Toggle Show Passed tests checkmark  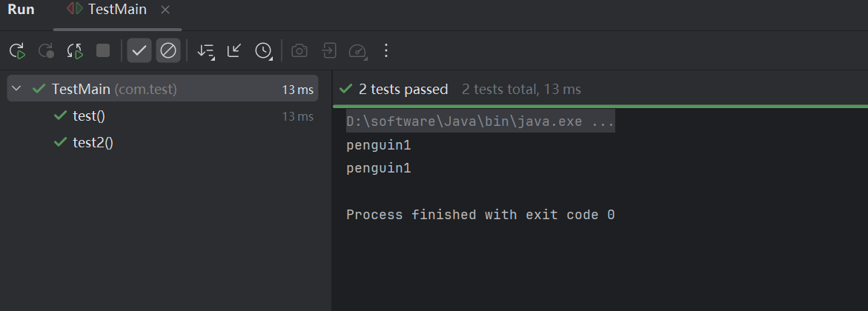coord(139,51)
